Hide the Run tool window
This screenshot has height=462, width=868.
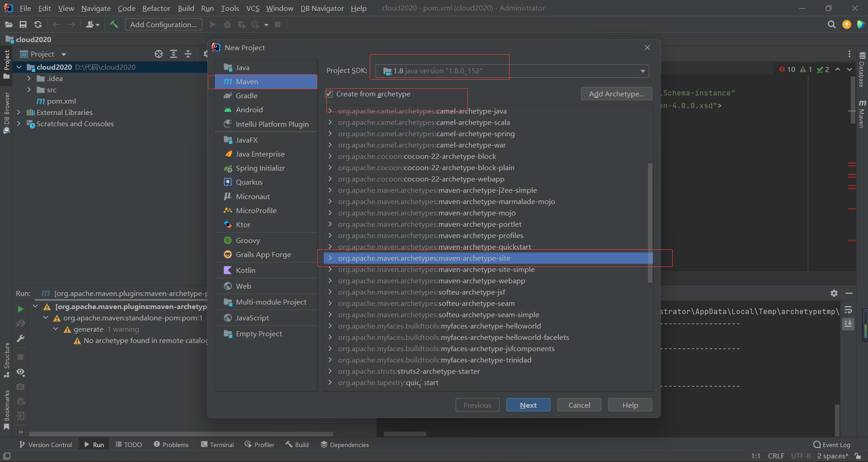tap(849, 293)
